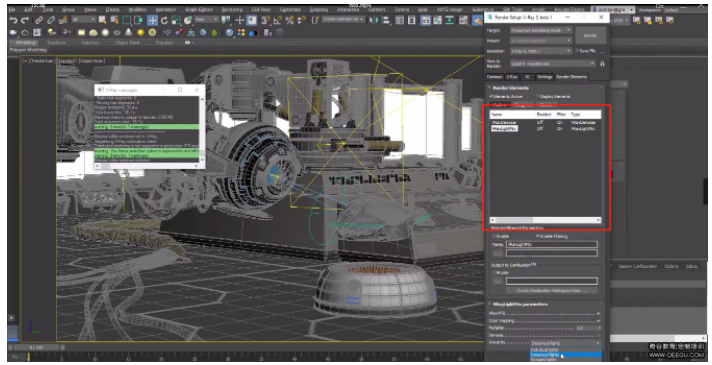
Task: Click the Align tool icon
Action: [x=386, y=20]
